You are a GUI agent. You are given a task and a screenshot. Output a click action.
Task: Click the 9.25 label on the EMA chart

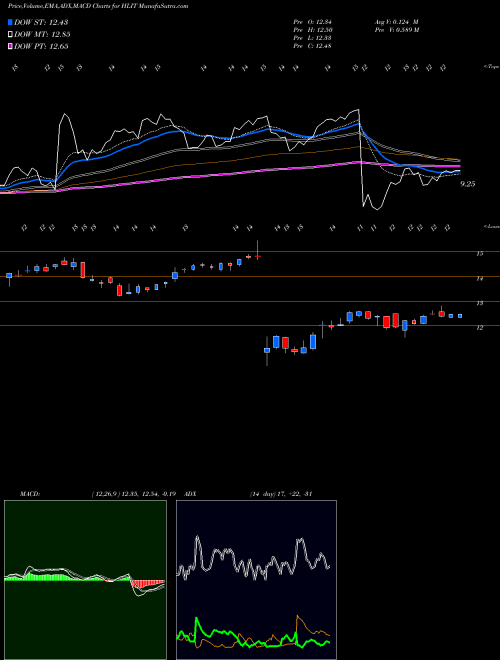point(468,184)
